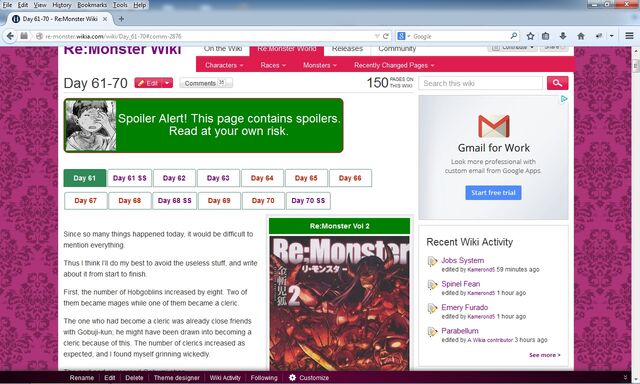
Task: Switch to the Day 64 tab
Action: pos(262,178)
